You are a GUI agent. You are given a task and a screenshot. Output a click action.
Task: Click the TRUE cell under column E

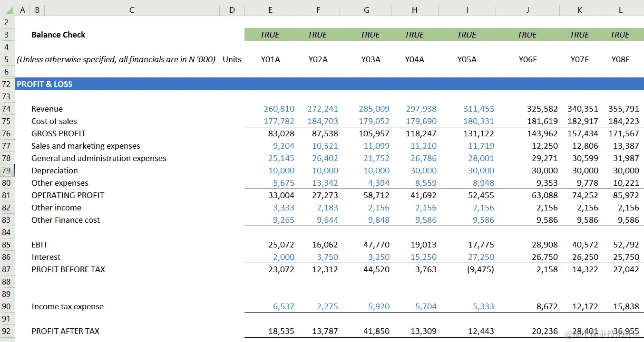[x=270, y=35]
